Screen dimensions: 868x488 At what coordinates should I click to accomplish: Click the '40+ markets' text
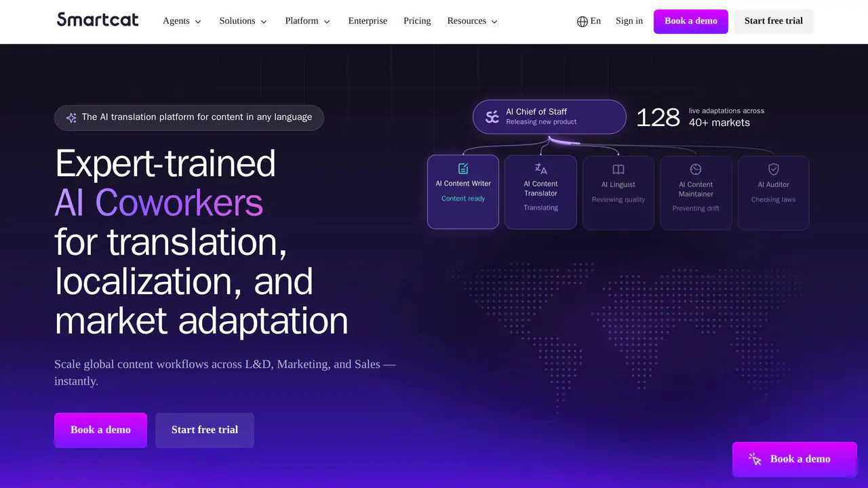(x=719, y=123)
